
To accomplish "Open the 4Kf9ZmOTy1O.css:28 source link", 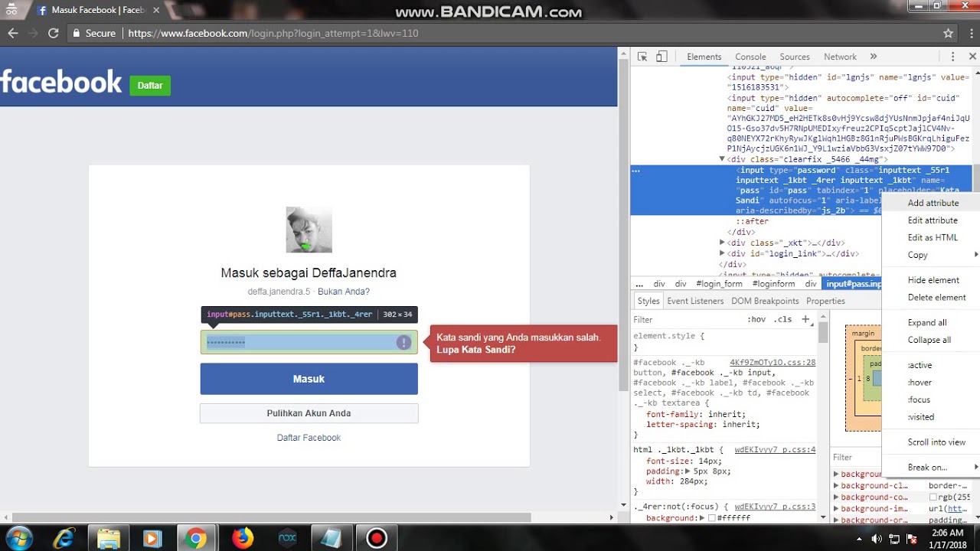I will (x=773, y=362).
